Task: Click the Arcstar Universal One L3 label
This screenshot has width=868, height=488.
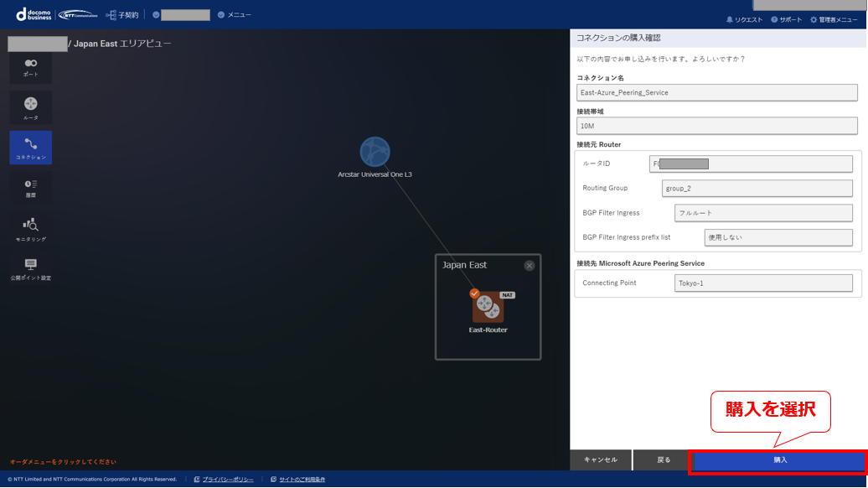Action: pyautogui.click(x=375, y=174)
